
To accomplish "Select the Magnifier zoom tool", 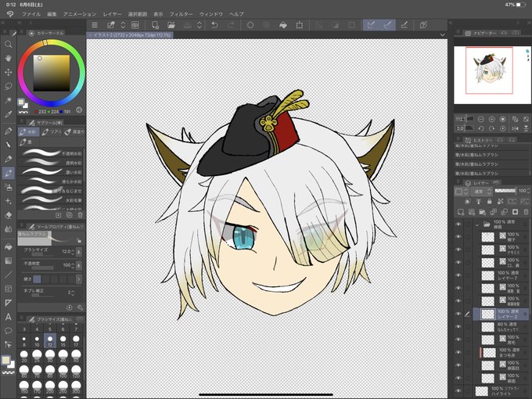I will (x=8, y=44).
